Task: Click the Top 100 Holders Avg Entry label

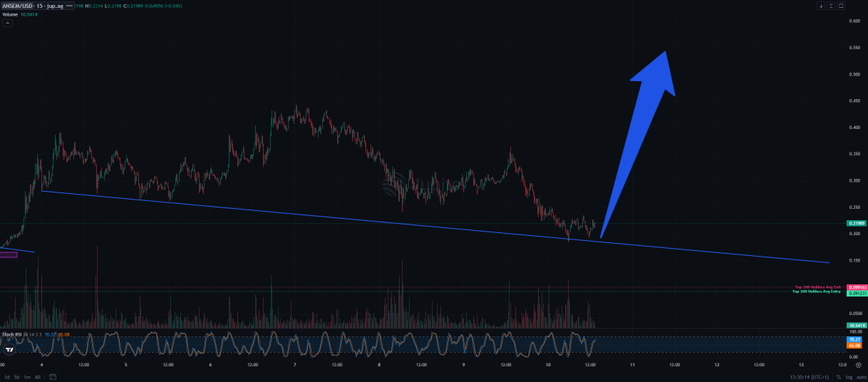Action: 817,292
